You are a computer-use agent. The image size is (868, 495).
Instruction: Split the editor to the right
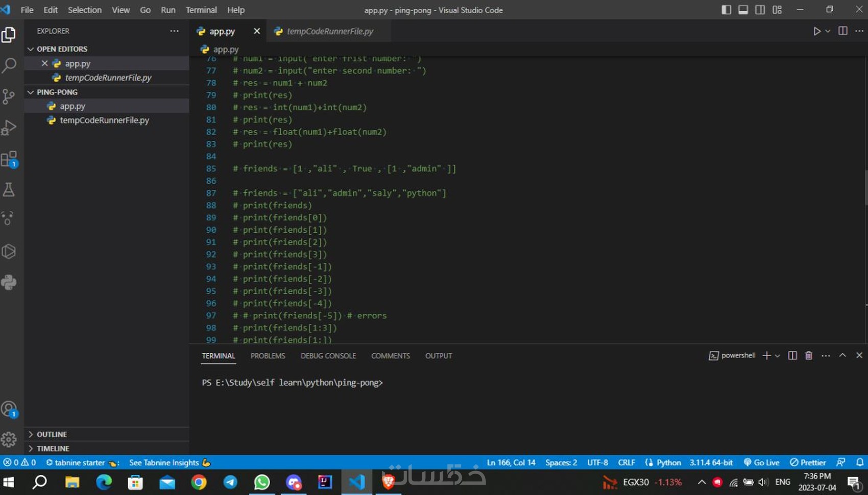tap(843, 31)
